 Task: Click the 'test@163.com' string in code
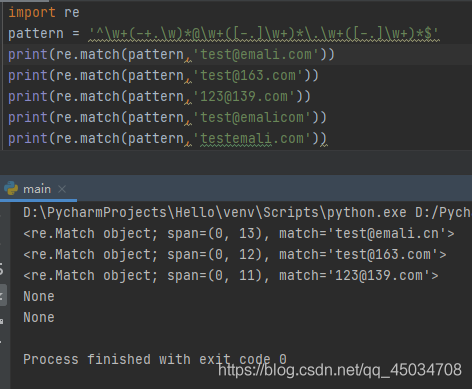248,75
